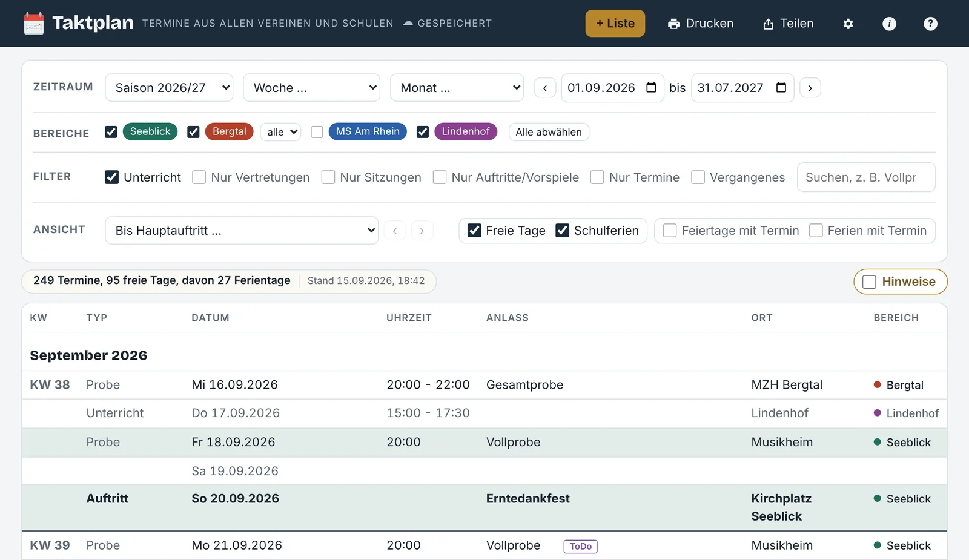The image size is (969, 560).
Task: Enable Nur Auftritte/Vorspiele filter
Action: [440, 177]
